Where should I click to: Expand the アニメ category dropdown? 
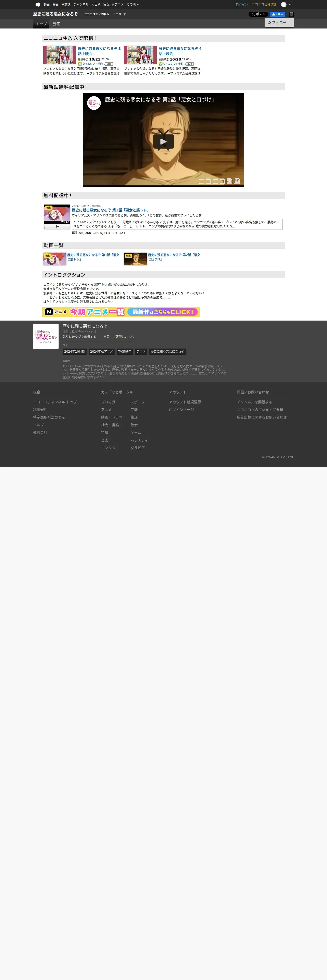point(119,14)
